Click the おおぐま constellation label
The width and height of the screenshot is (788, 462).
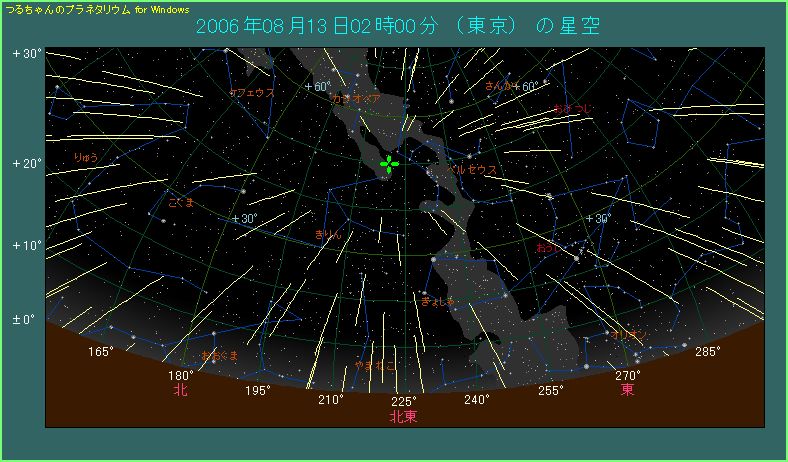[219, 354]
